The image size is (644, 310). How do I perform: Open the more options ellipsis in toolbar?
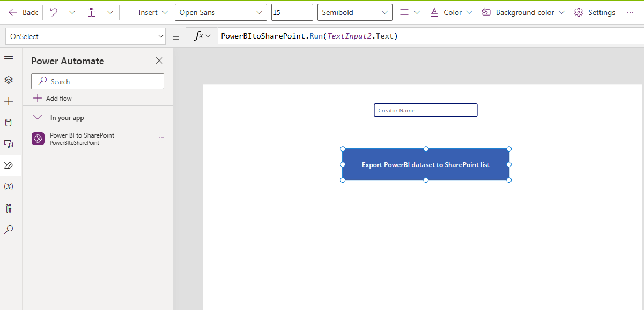click(x=630, y=12)
